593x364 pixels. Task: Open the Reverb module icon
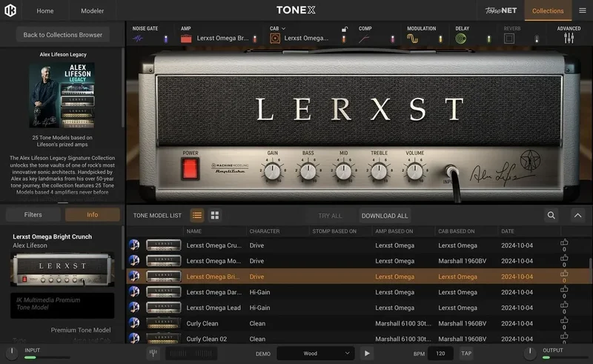click(509, 39)
